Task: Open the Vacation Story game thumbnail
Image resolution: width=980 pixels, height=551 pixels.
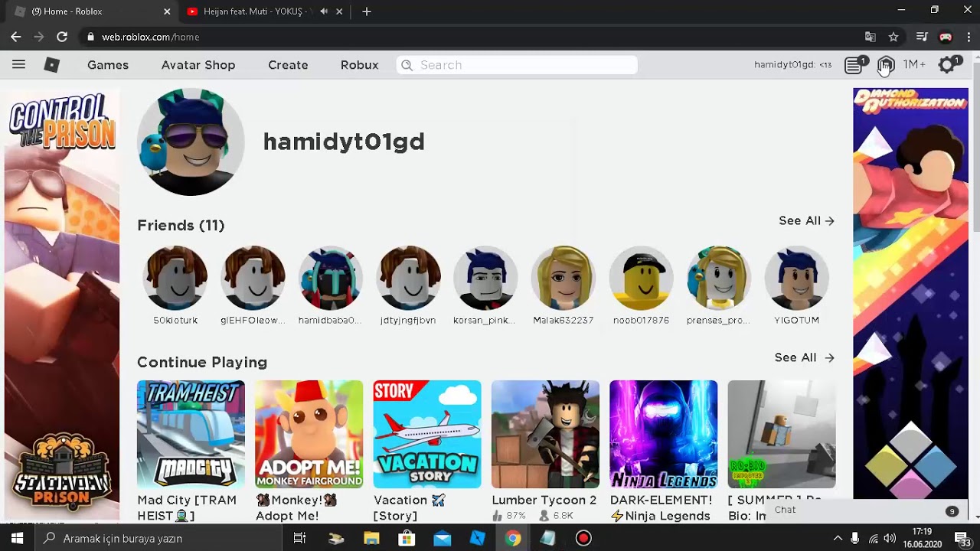Action: coord(427,434)
